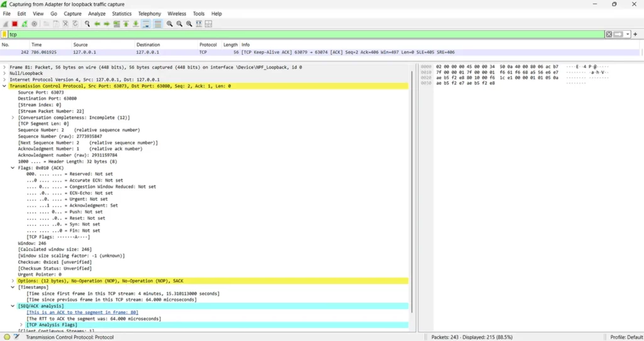Open the Capture menu

(x=73, y=14)
